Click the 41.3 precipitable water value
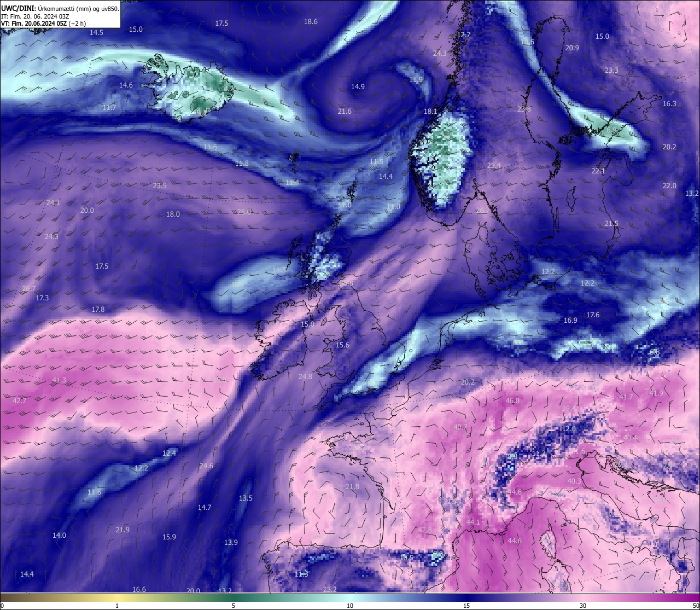The width and height of the screenshot is (700, 610). [x=59, y=380]
